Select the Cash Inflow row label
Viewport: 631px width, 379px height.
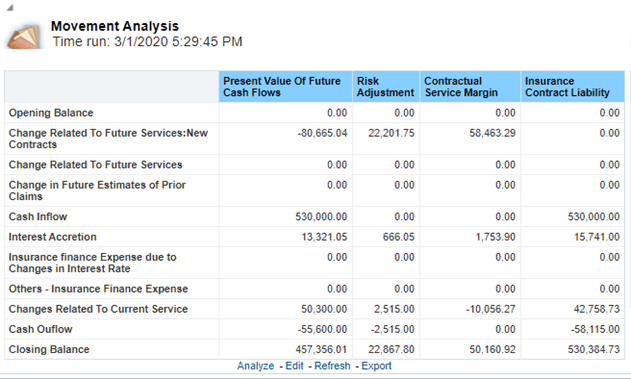point(38,217)
